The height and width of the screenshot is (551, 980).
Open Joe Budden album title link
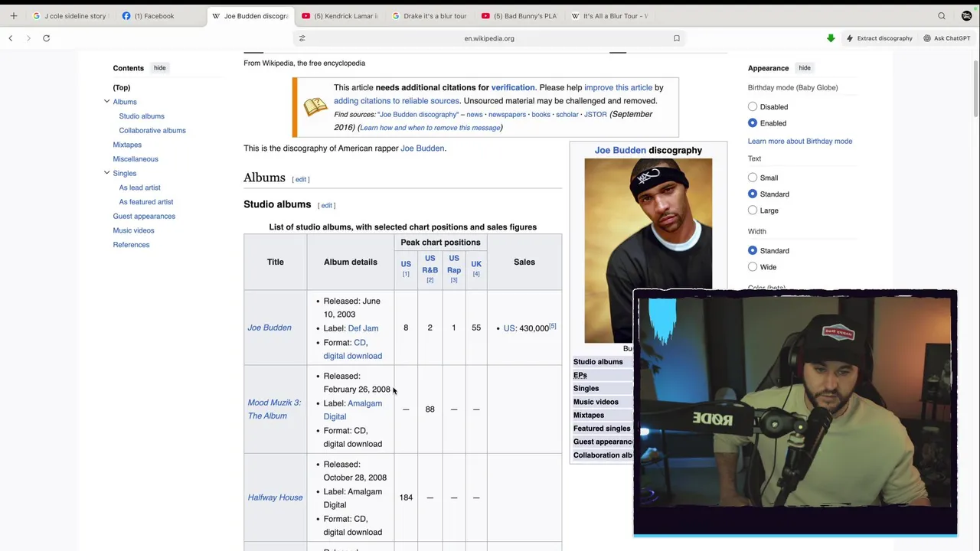coord(269,328)
